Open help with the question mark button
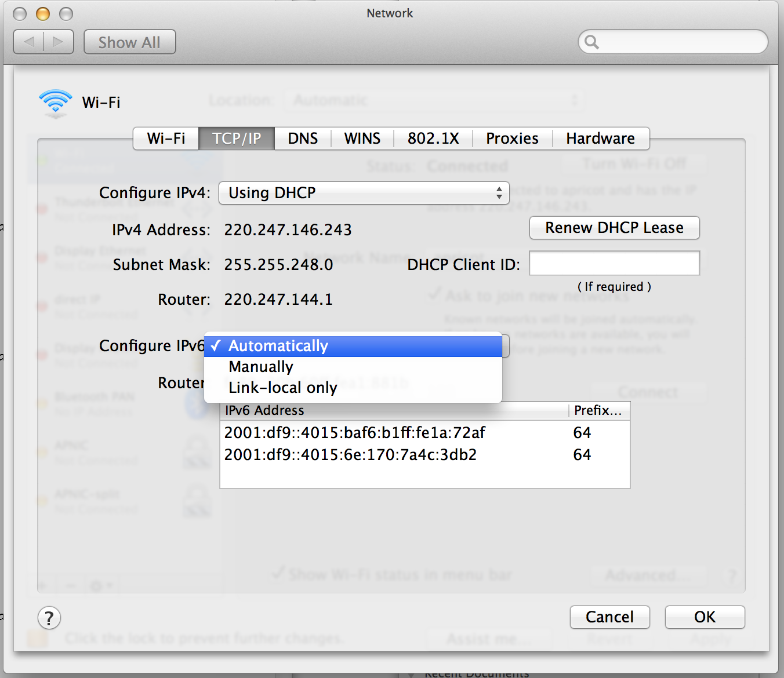 click(x=49, y=618)
